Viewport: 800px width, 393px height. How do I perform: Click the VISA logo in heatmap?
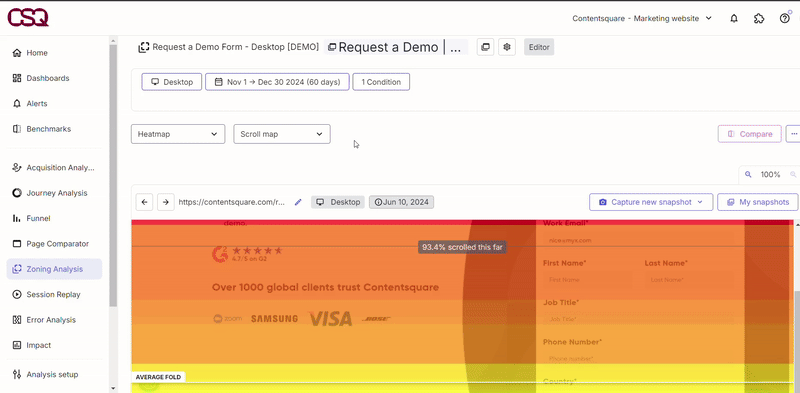pos(331,319)
